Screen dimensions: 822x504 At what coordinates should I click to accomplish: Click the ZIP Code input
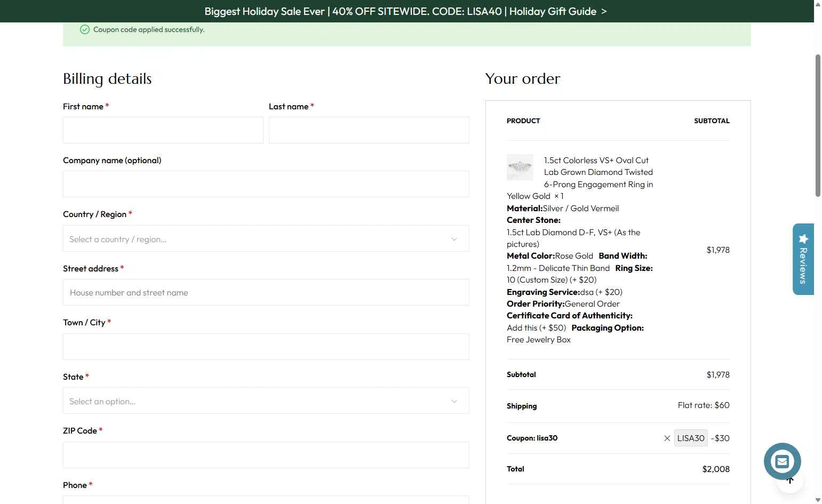pyautogui.click(x=266, y=455)
